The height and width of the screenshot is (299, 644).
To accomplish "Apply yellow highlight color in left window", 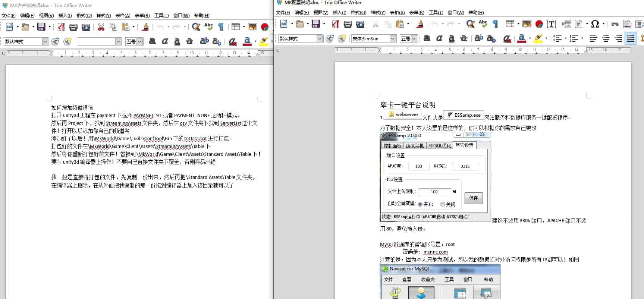I will point(263,41).
